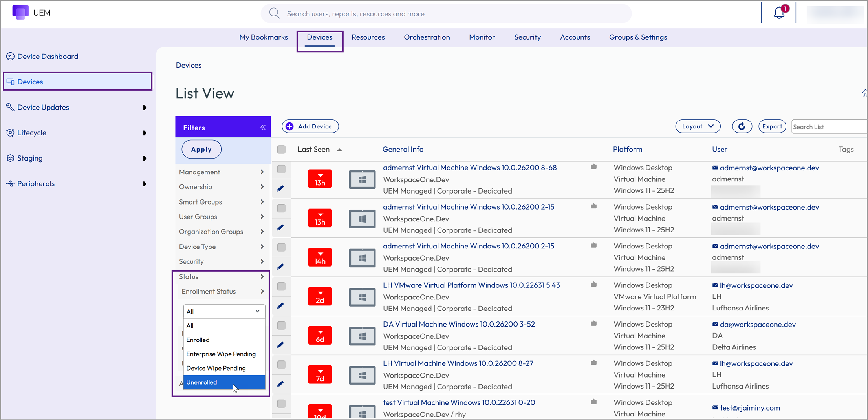This screenshot has height=420, width=868.
Task: Switch to the Resources tab
Action: point(368,37)
